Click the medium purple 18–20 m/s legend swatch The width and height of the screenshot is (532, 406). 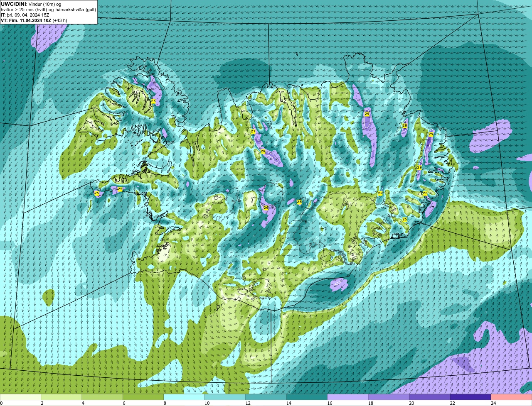pos(389,397)
